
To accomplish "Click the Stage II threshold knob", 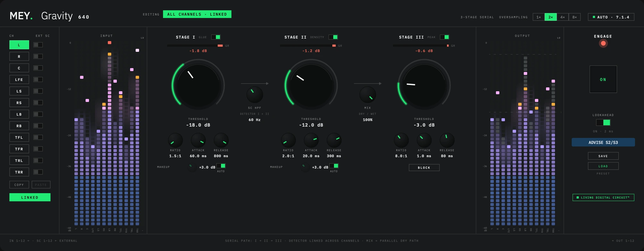I will point(311,85).
